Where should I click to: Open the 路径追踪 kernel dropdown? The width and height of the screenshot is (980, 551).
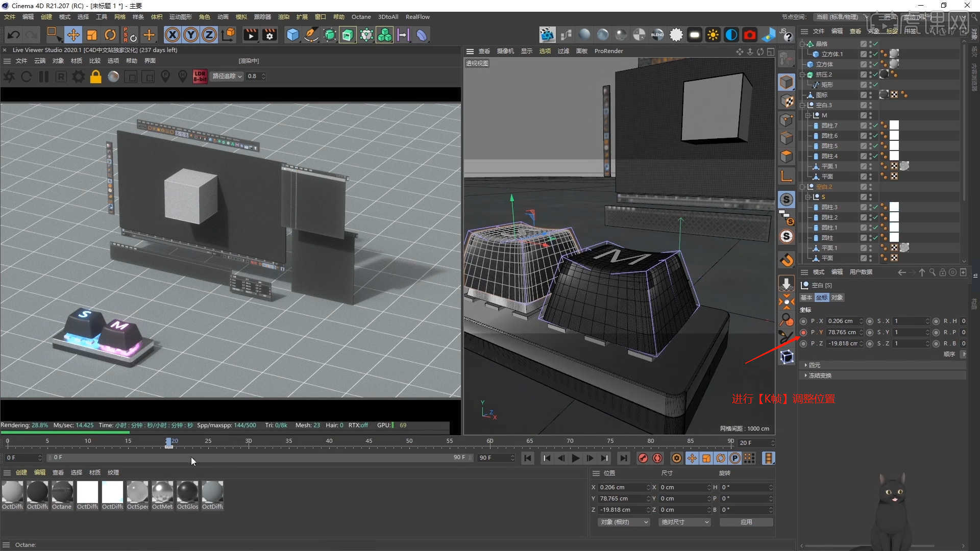227,76
